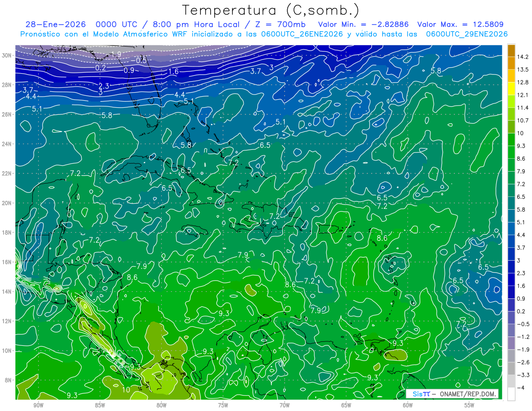Click the '22N' latitude axis label

coord(8,173)
